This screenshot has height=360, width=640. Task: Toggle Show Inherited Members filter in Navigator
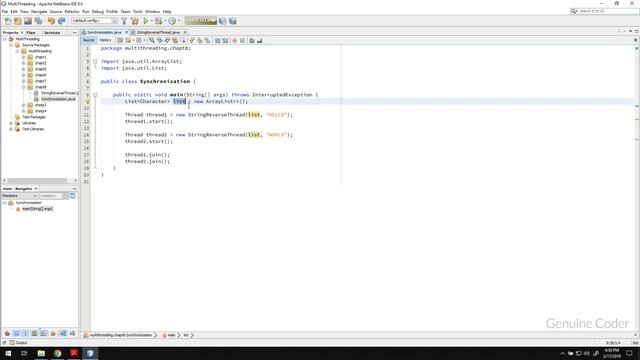tap(7, 333)
